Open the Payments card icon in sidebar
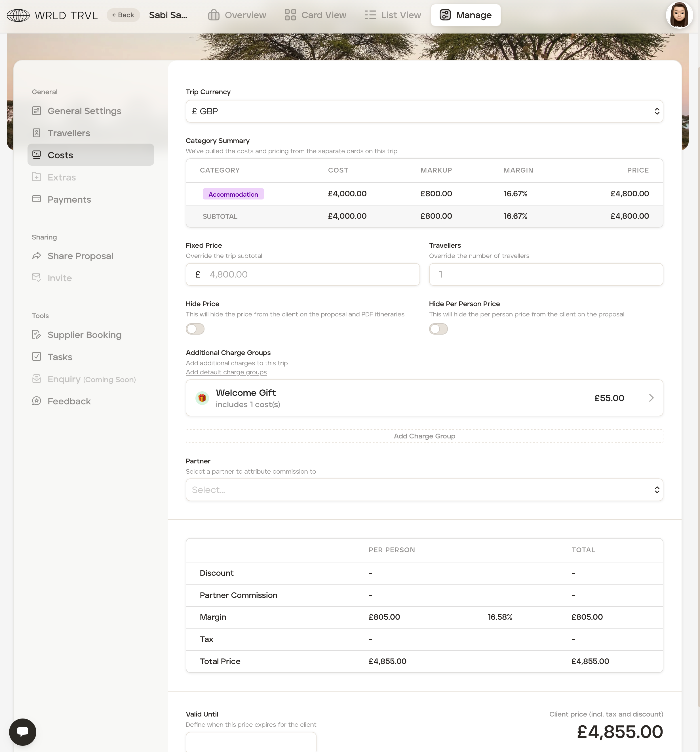 36,199
